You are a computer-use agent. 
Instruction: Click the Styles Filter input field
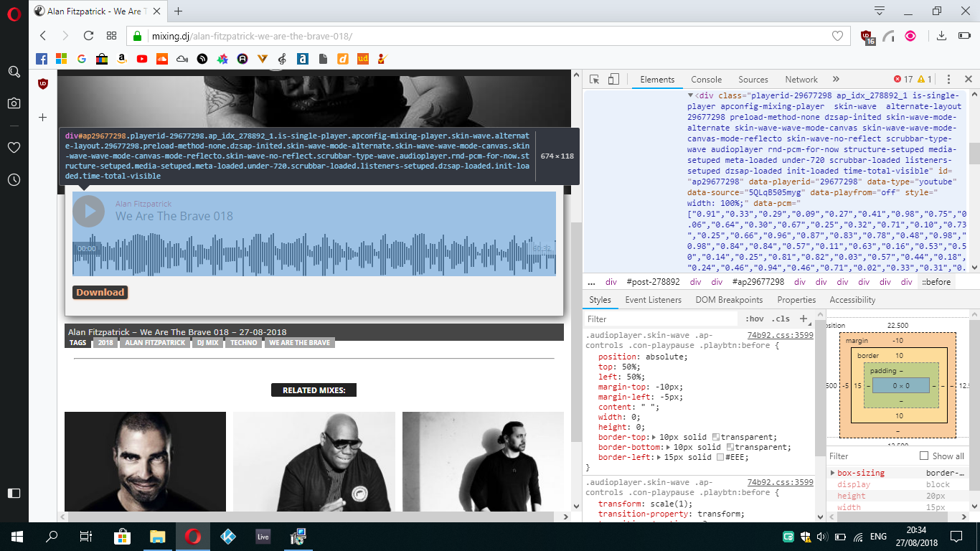660,319
